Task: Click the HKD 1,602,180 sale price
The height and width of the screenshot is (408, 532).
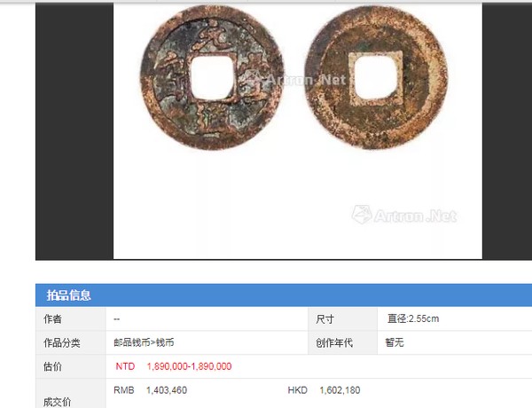Action: (x=324, y=390)
